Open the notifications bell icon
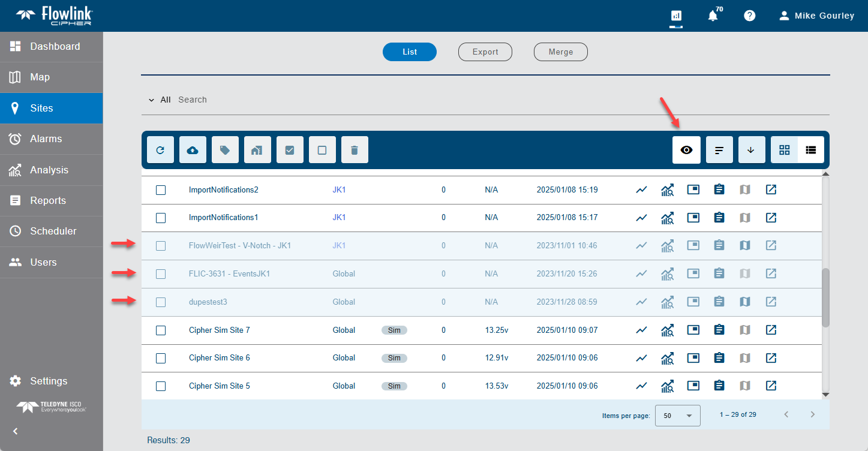The height and width of the screenshot is (451, 868). tap(713, 16)
